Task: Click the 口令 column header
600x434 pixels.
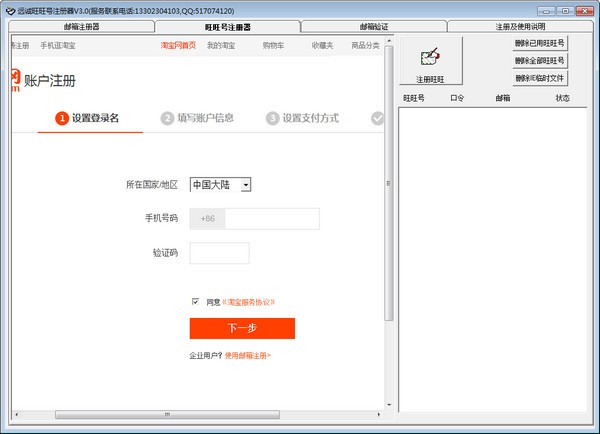Action: pos(457,98)
